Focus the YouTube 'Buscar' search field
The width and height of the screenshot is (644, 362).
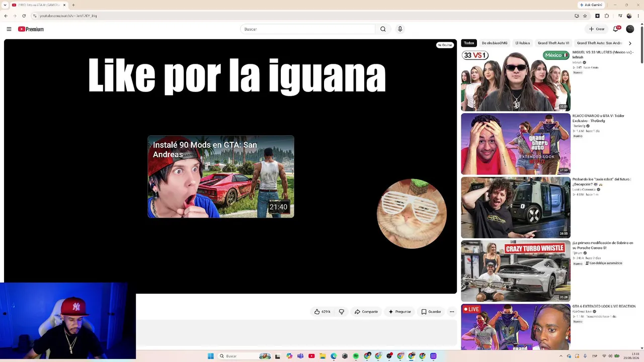tap(308, 29)
